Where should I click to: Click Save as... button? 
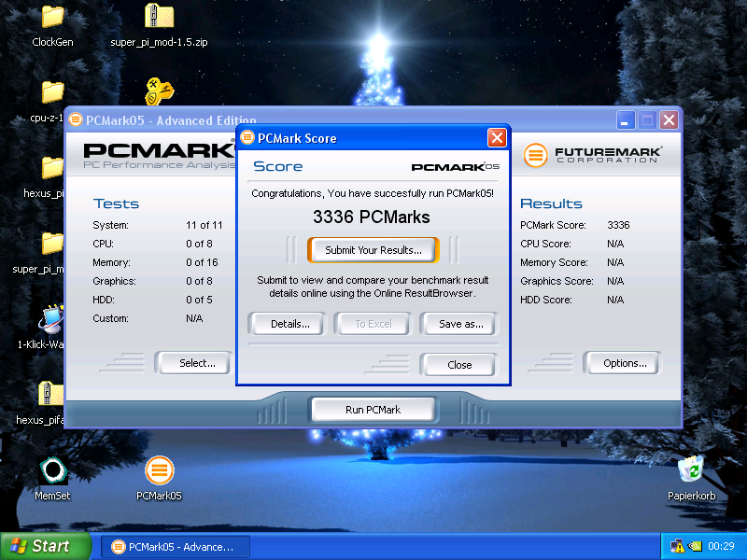tap(460, 324)
